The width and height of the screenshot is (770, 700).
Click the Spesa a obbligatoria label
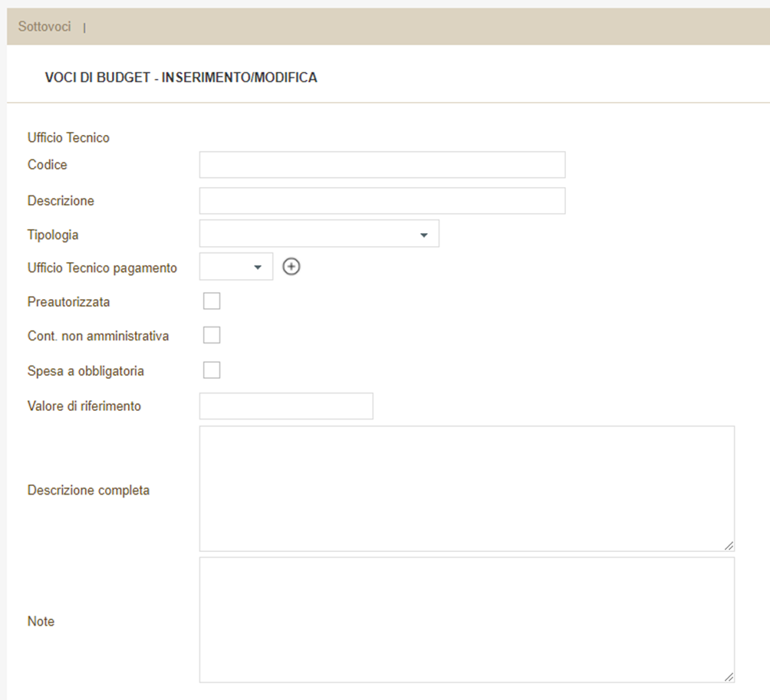coord(86,371)
